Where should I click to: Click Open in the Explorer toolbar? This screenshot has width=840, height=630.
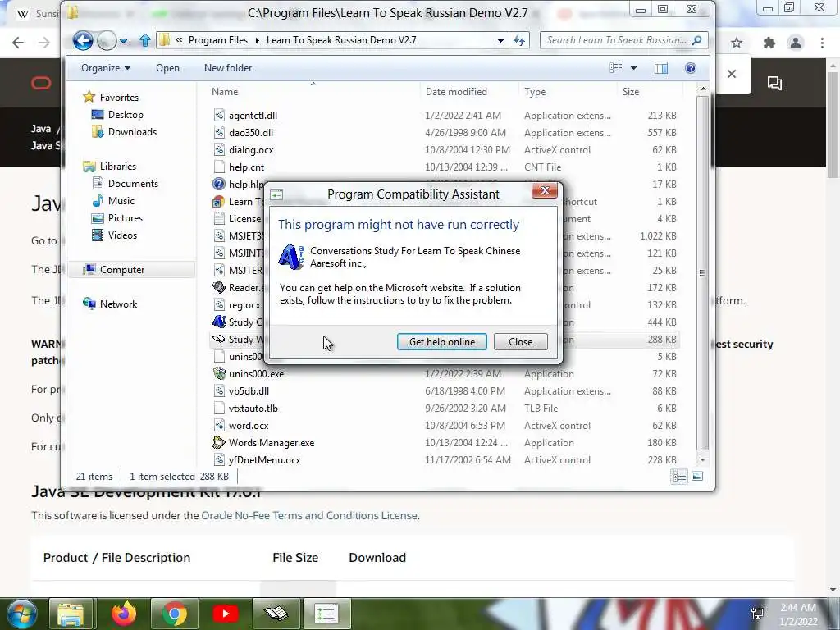click(x=167, y=68)
